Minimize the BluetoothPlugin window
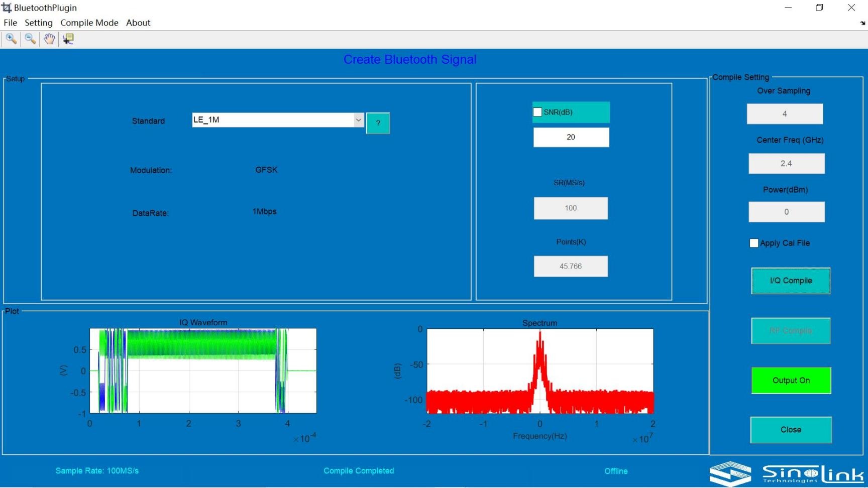868x488 pixels. 788,8
